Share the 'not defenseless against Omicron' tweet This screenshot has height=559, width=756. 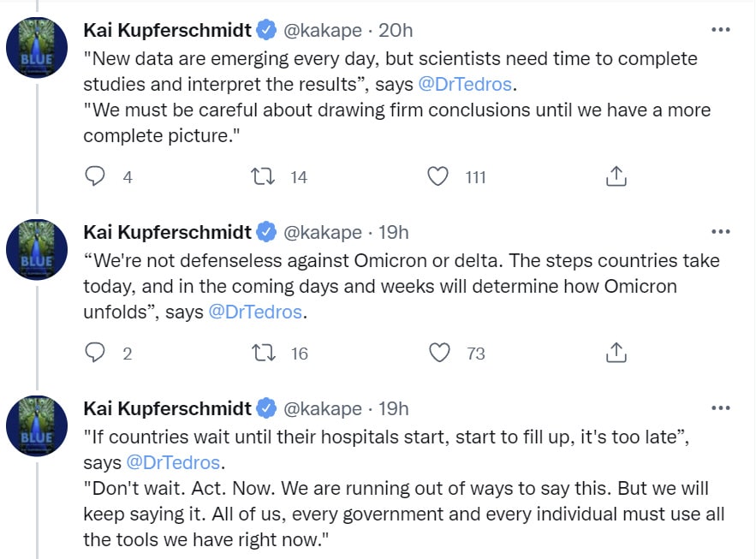(616, 353)
